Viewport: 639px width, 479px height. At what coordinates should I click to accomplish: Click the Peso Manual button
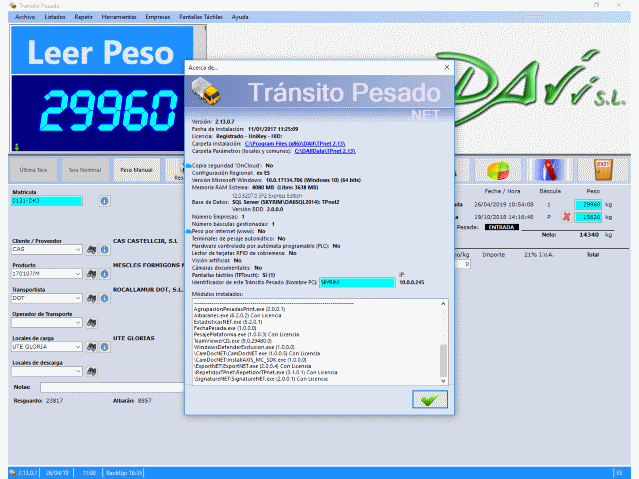point(137,170)
